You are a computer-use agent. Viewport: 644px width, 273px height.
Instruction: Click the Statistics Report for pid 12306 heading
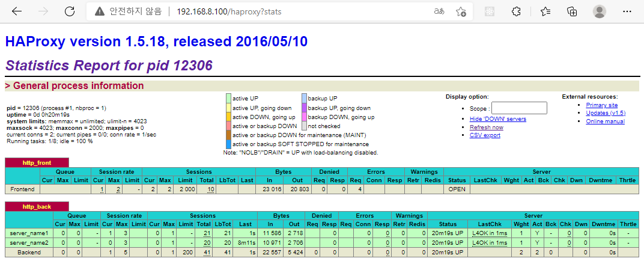pyautogui.click(x=109, y=65)
